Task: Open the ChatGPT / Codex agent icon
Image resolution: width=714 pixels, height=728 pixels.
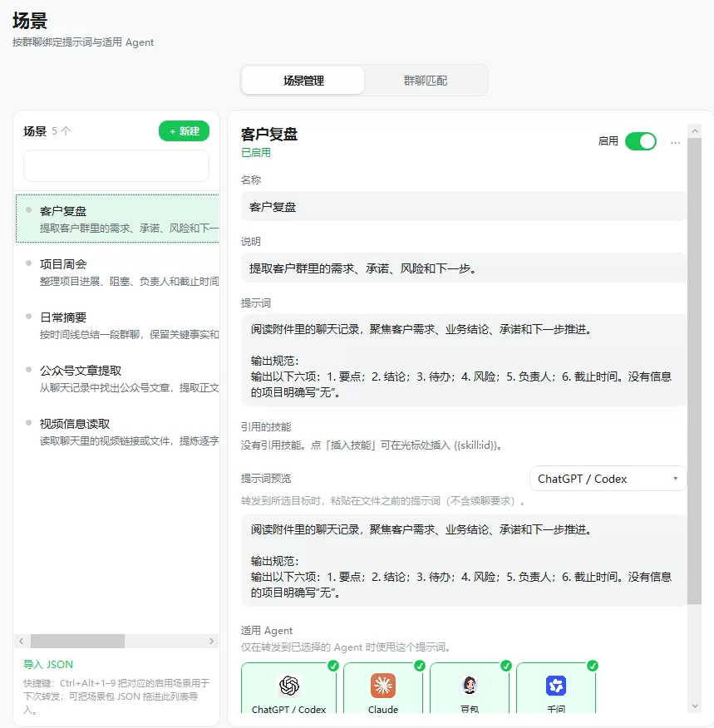Action: pyautogui.click(x=288, y=686)
